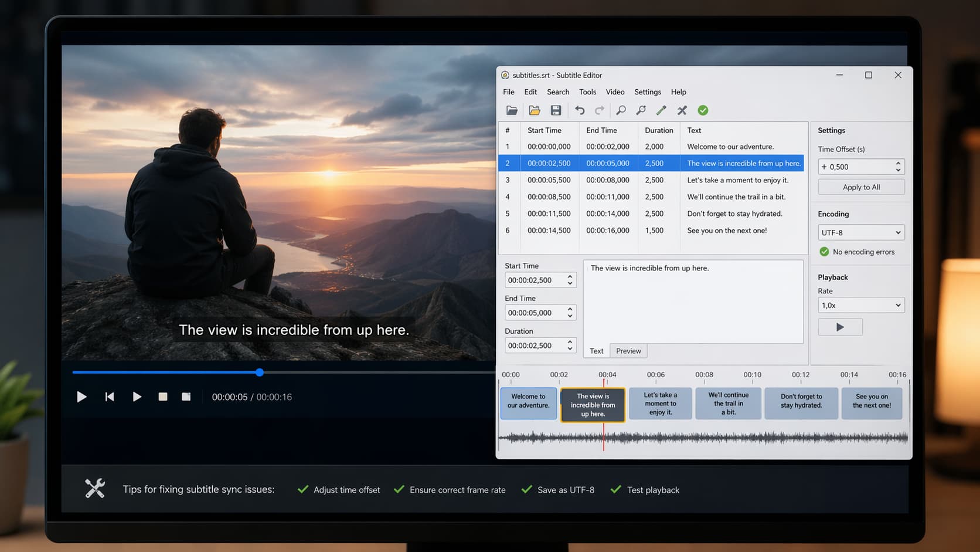Select "Don't forget to stay hydrated" timeline block
This screenshot has height=552, width=980.
point(801,403)
